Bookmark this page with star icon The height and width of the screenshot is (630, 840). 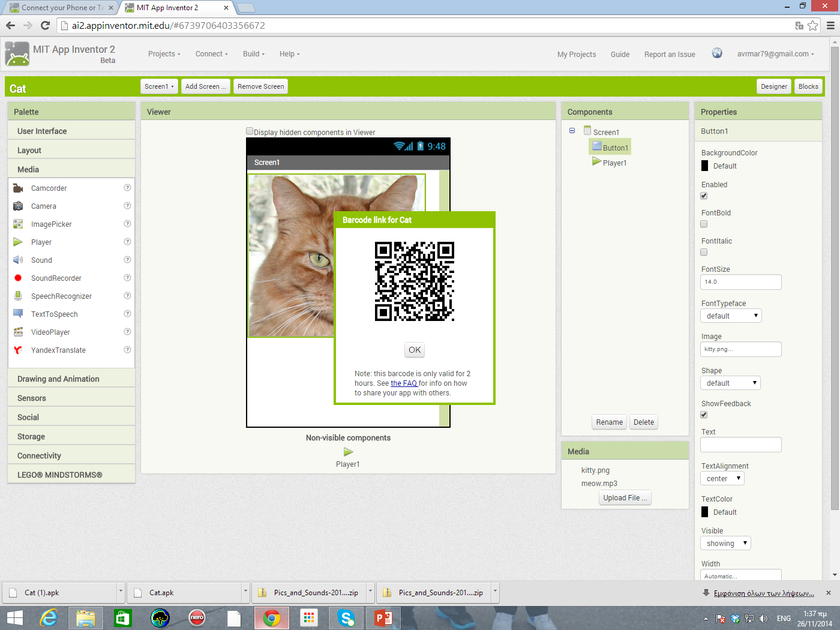point(813,25)
